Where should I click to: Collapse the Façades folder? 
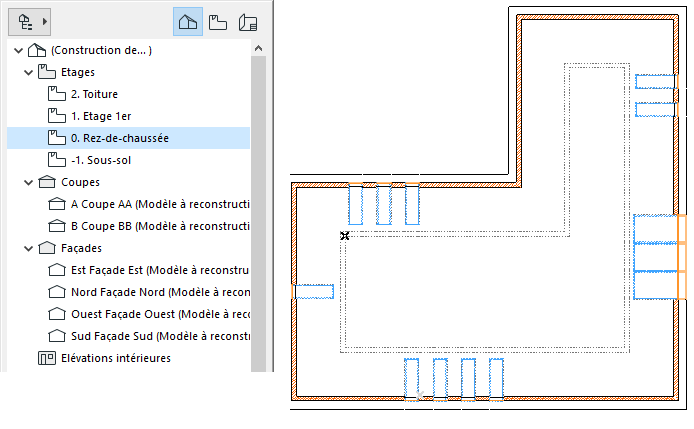[29, 248]
